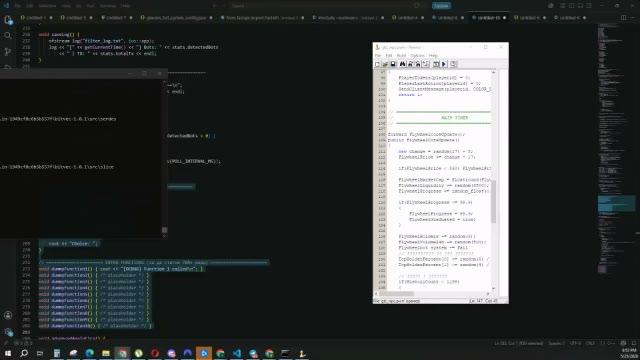This screenshot has height=360, width=640.
Task: Click the CRLF end-of-line status item
Action: (x=590, y=343)
